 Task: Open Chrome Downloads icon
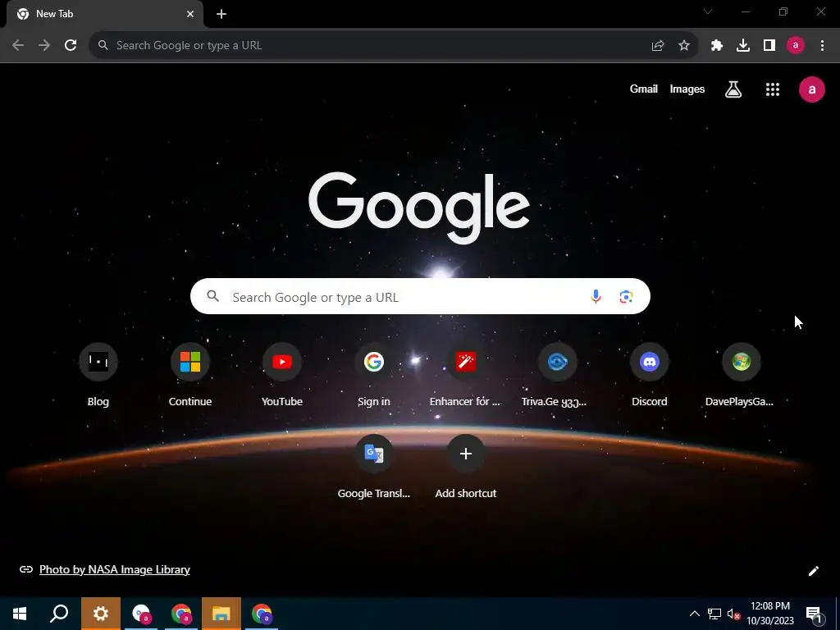(743, 46)
